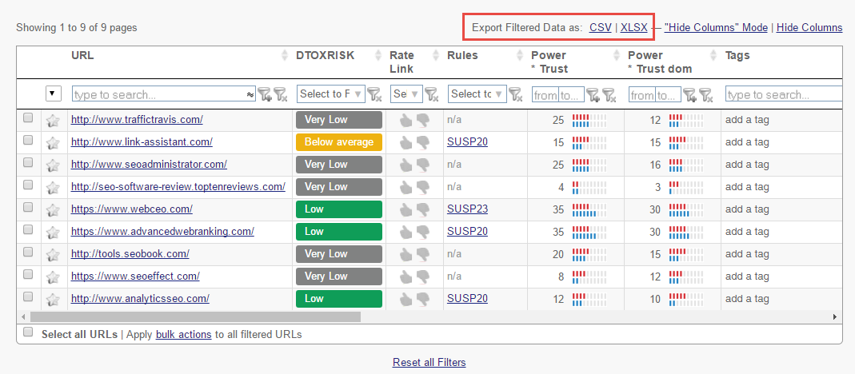Star the seoadministrator.com row

52,166
